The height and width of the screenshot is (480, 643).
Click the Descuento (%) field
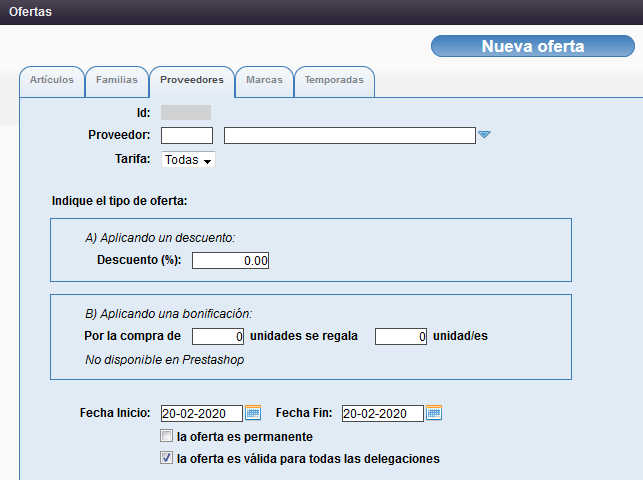[x=230, y=261]
